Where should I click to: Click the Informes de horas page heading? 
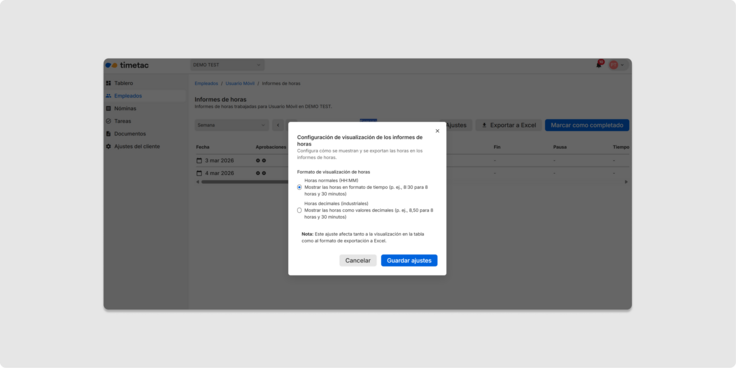221,100
